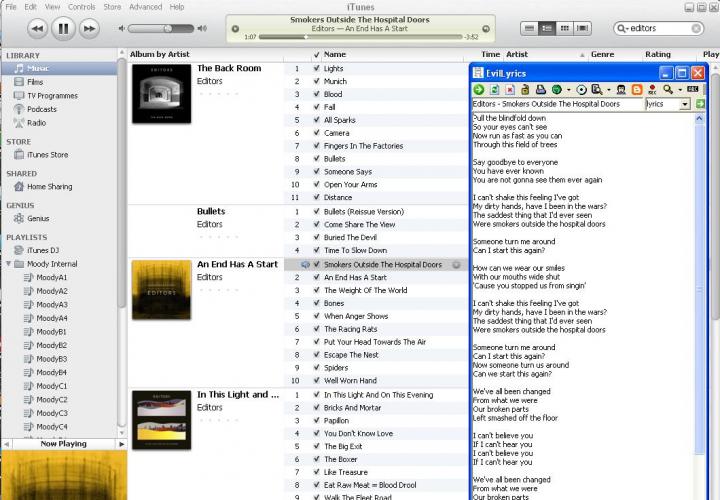Switch to list view
Viewport: 720px width, 500px height.
point(529,28)
